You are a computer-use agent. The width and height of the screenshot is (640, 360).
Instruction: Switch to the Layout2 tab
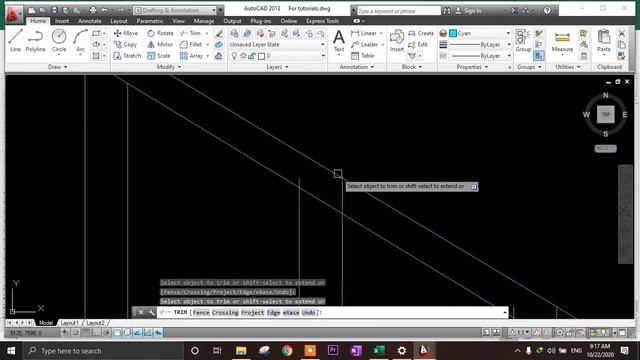(x=95, y=323)
